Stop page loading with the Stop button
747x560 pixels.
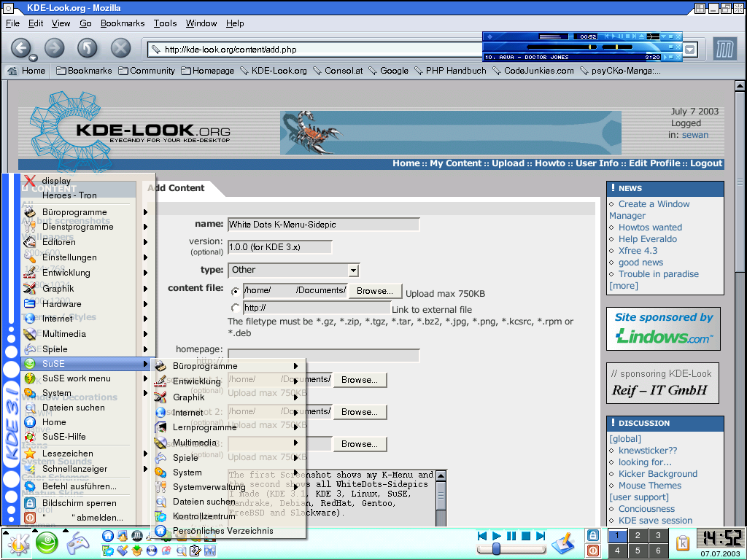click(121, 47)
